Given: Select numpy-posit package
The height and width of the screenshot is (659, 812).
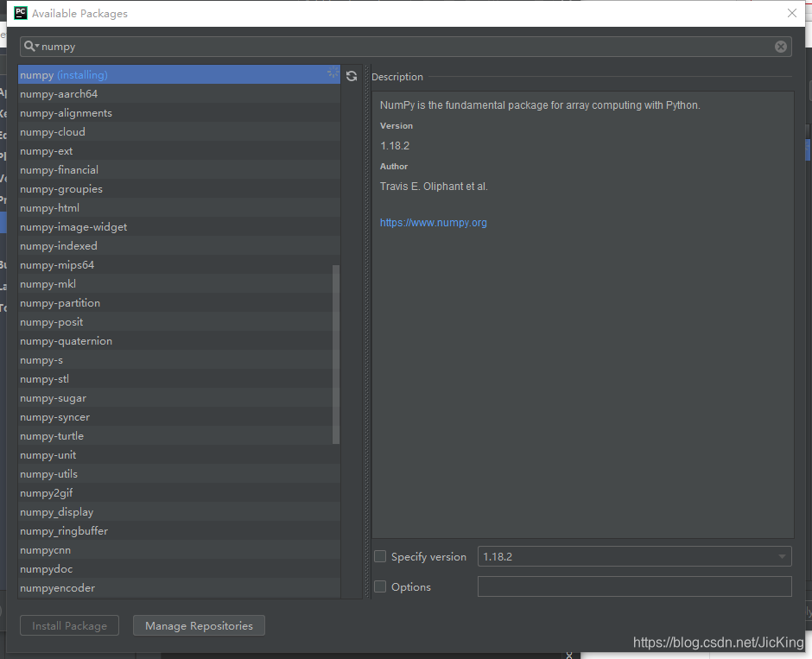Looking at the screenshot, I should click(x=179, y=322).
